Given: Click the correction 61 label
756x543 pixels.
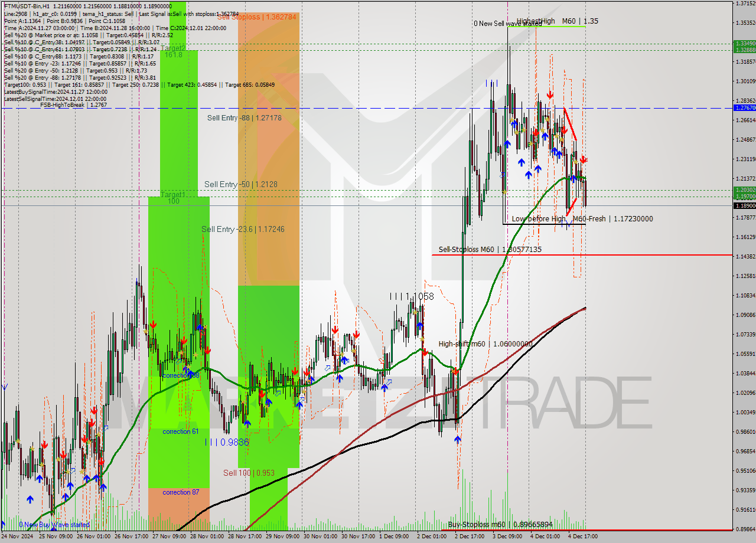Looking at the screenshot, I should tap(180, 431).
